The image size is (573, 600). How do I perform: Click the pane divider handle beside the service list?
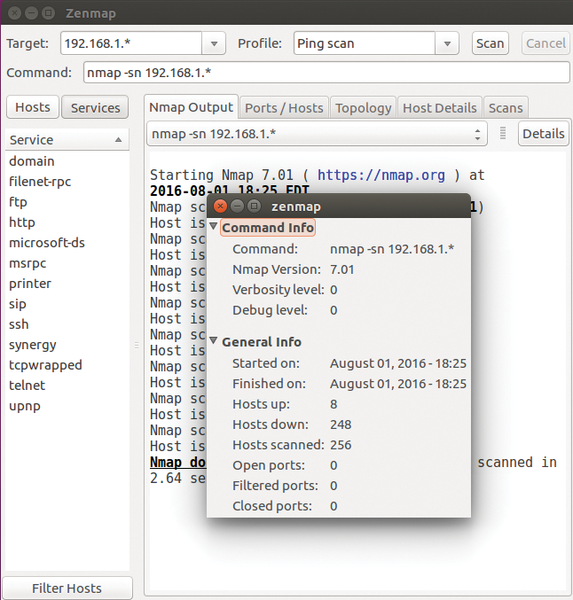[137, 346]
